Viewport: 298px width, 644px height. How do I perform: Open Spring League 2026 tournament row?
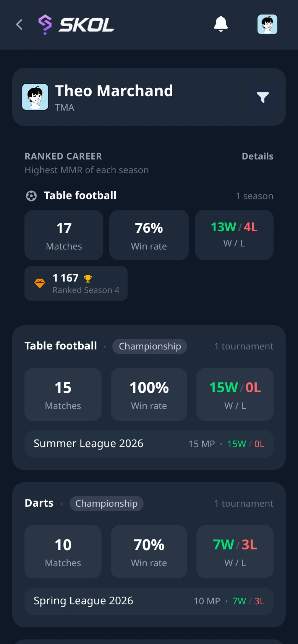(149, 601)
